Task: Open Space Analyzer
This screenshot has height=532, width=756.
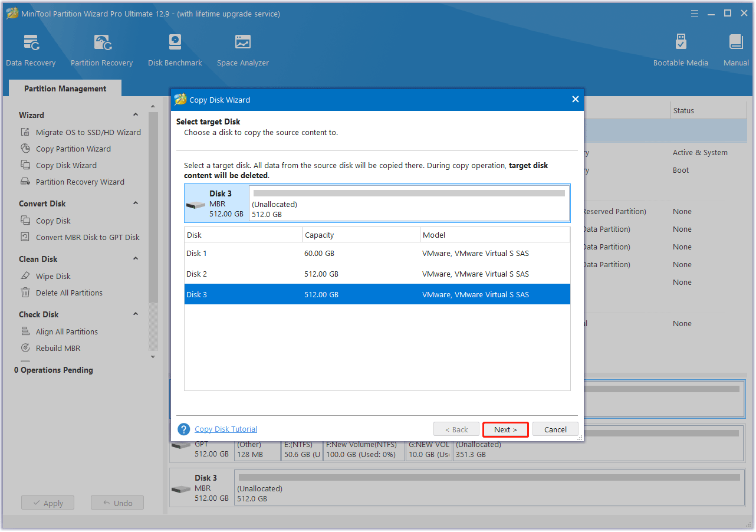Action: click(x=242, y=50)
